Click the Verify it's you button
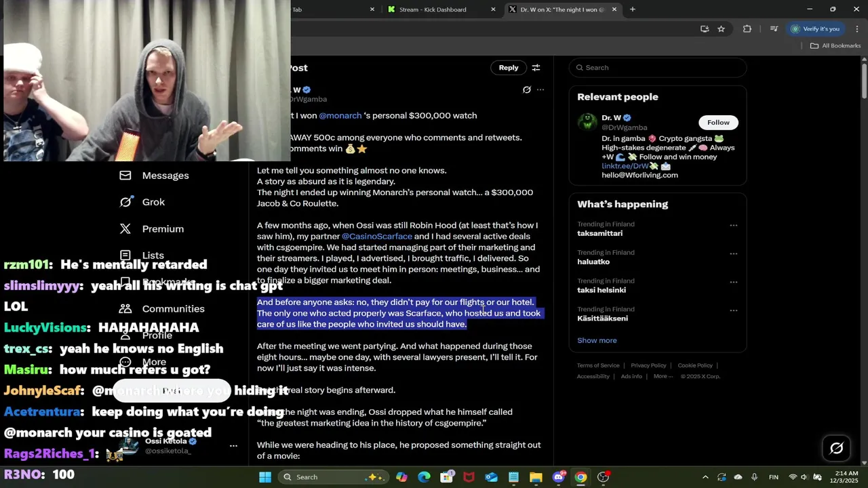This screenshot has width=868, height=488. [815, 28]
